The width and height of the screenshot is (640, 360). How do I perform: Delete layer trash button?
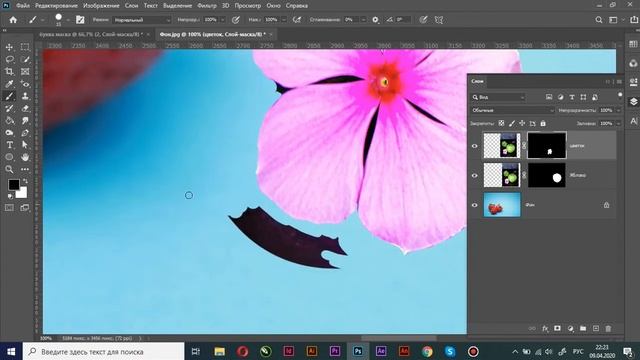pos(608,329)
